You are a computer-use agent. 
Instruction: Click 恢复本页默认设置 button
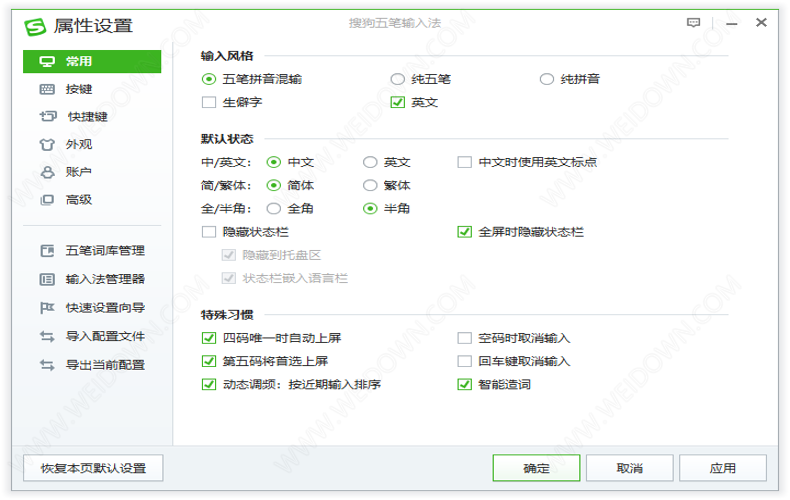tap(93, 468)
